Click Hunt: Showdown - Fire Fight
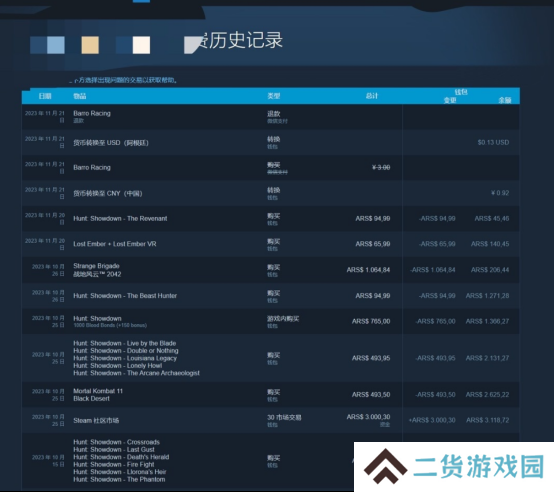This screenshot has height=492, width=554. click(114, 464)
